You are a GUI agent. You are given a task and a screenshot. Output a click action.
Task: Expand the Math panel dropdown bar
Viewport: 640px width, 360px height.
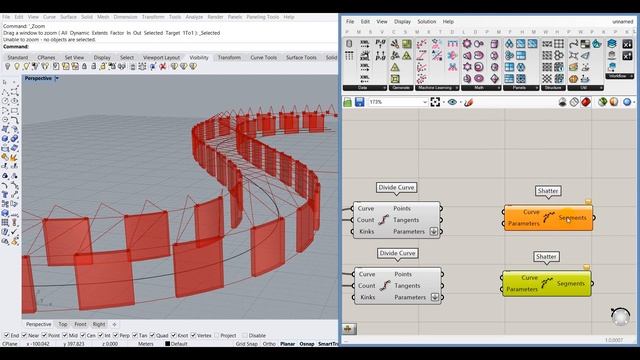[x=481, y=88]
